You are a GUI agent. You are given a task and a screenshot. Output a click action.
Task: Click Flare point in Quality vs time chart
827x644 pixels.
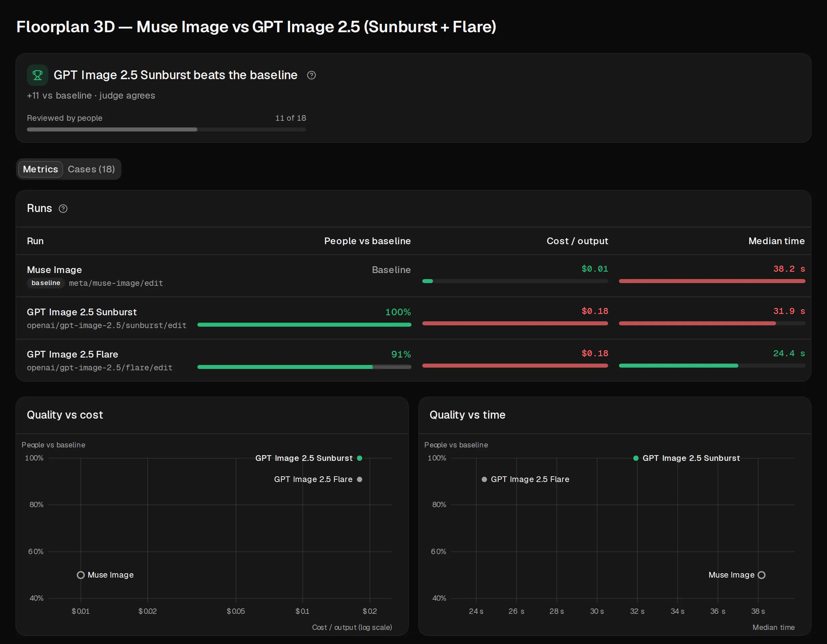[x=484, y=479]
